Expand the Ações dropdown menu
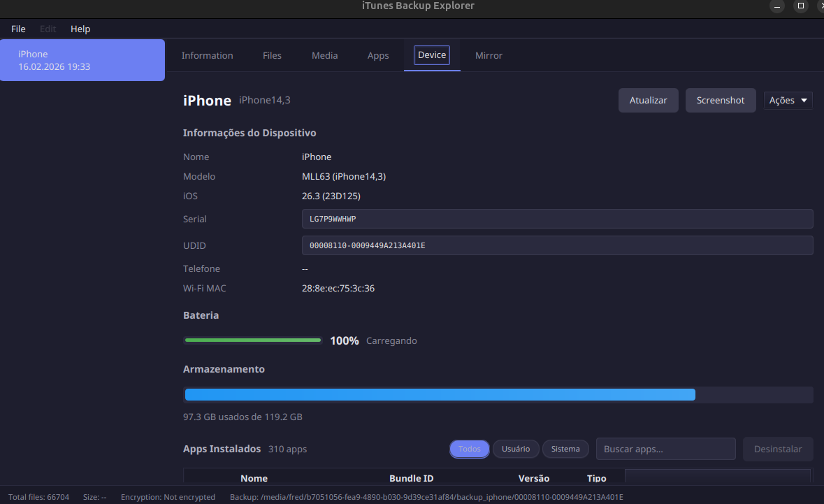Image resolution: width=824 pixels, height=504 pixels. 788,101
